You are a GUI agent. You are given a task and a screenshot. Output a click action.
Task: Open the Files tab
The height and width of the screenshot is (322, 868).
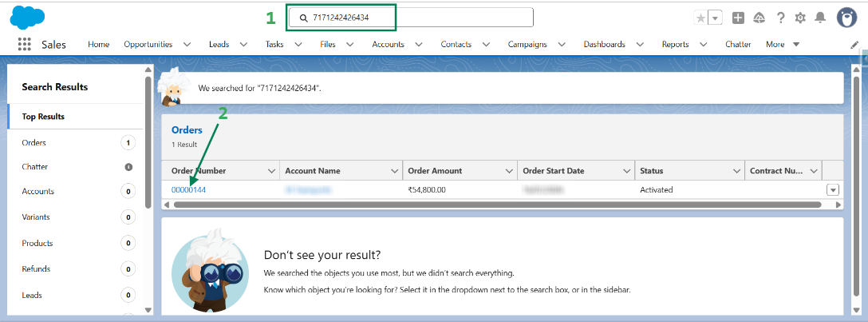tap(328, 44)
